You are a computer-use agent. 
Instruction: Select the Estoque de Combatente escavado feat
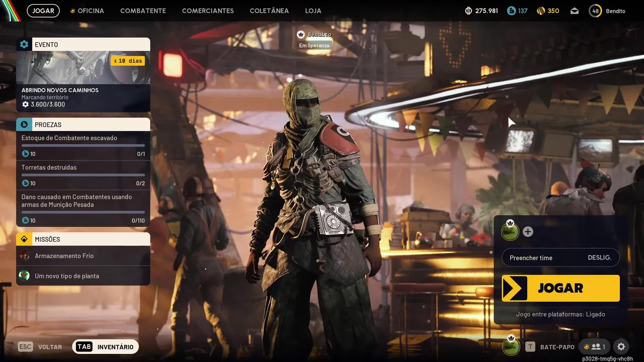click(x=83, y=146)
